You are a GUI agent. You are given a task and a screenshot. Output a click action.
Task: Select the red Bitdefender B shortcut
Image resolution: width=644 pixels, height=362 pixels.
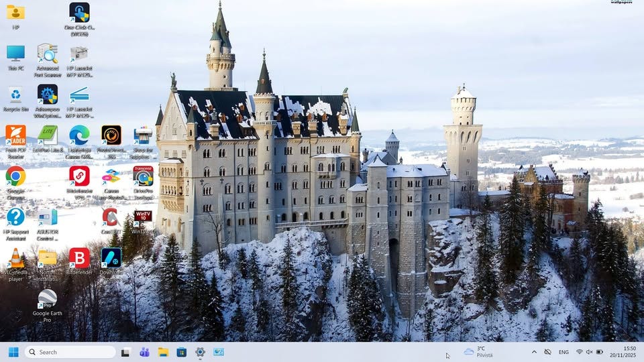click(x=79, y=261)
